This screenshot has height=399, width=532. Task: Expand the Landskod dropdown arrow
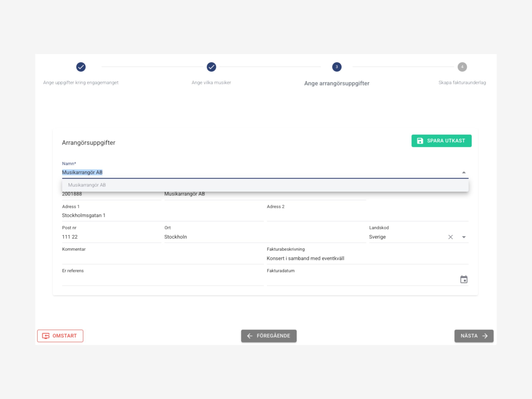463,237
